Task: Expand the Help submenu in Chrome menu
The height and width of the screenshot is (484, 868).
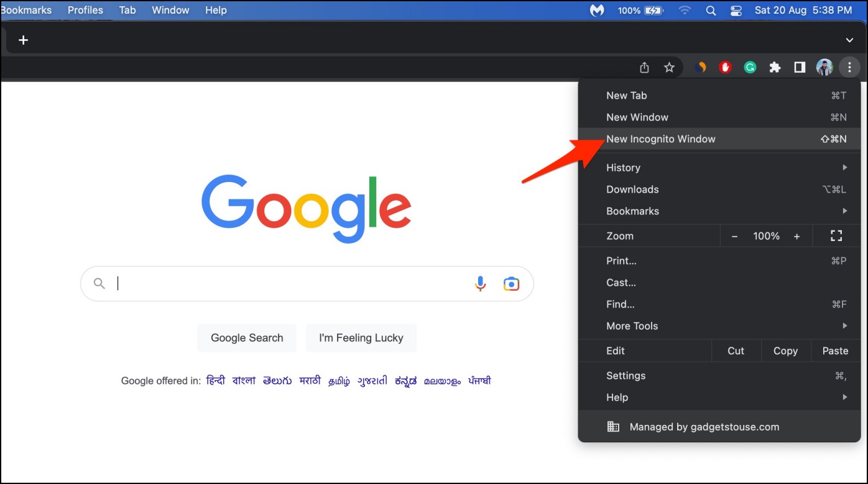Action: point(719,398)
